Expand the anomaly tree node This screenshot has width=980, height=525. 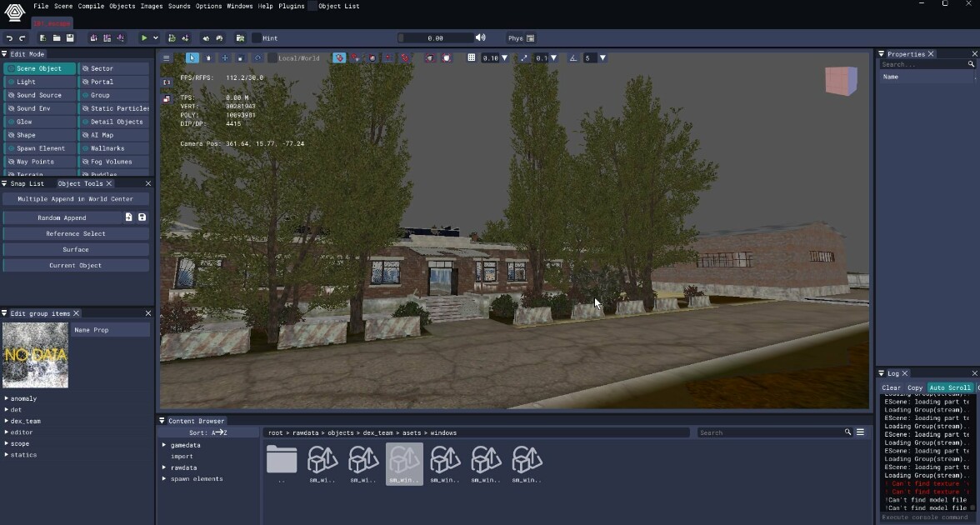[x=7, y=398]
